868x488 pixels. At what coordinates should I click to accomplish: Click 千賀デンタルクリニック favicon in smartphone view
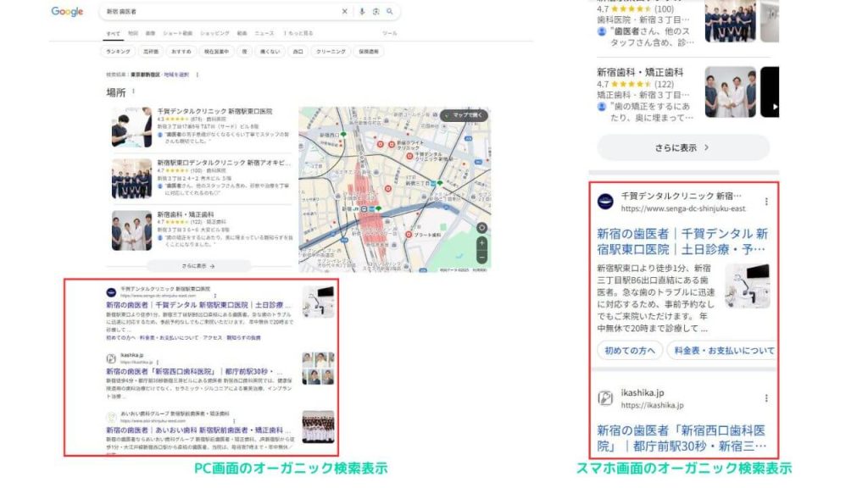click(605, 202)
